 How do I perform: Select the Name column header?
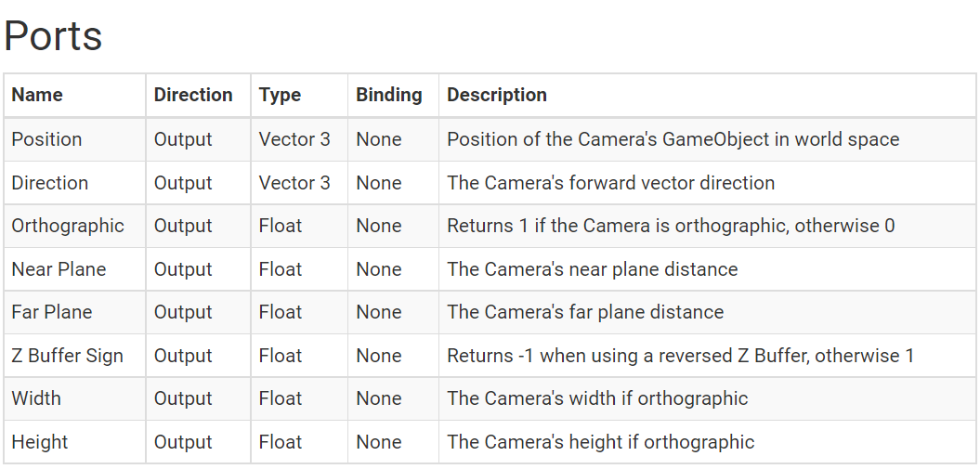click(37, 95)
